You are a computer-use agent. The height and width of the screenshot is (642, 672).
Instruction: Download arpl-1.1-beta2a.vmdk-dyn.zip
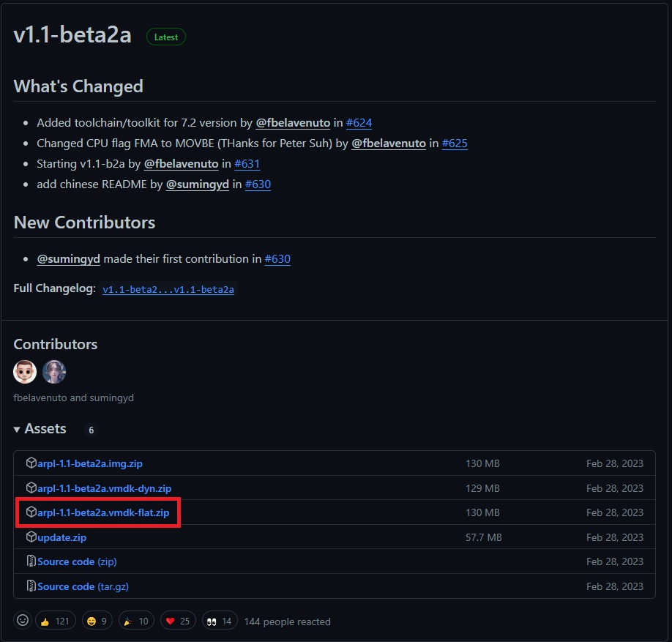coord(104,488)
